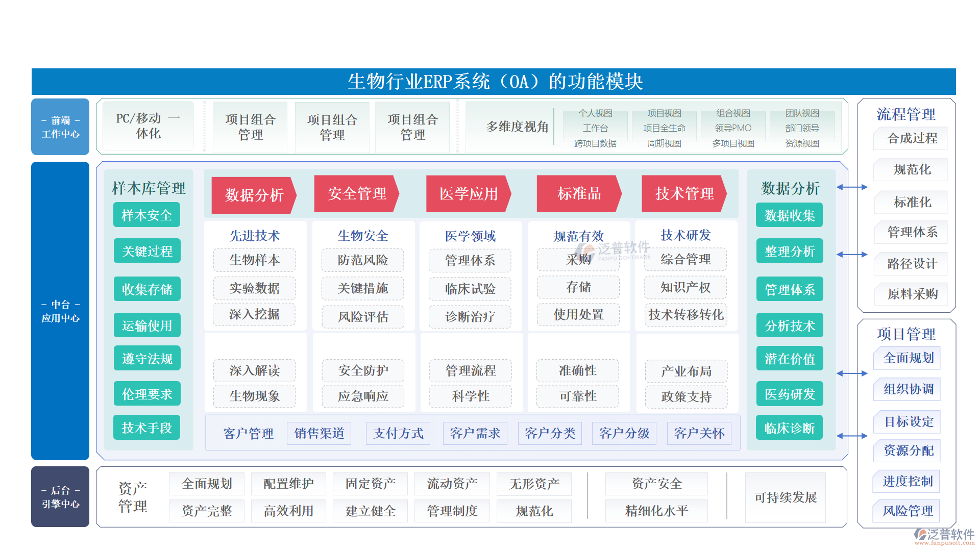Click 合成过程 under 流程管理
This screenshot has width=980, height=551.
(912, 138)
